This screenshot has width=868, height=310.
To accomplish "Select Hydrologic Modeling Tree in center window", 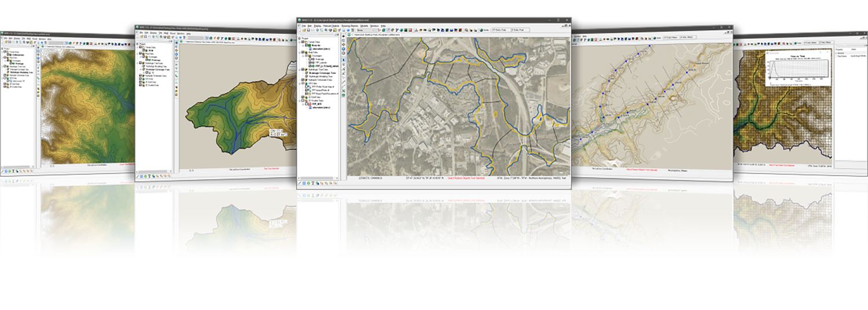I will pyautogui.click(x=321, y=76).
